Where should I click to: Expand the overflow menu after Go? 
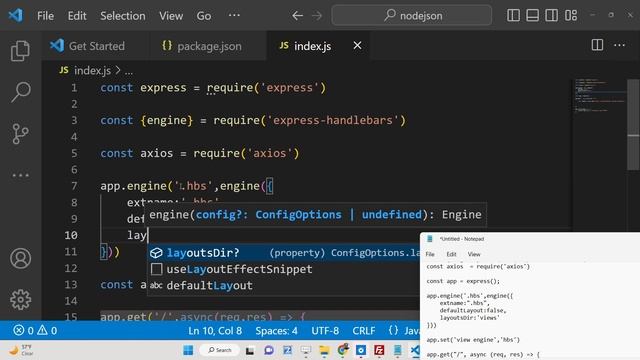click(x=234, y=16)
